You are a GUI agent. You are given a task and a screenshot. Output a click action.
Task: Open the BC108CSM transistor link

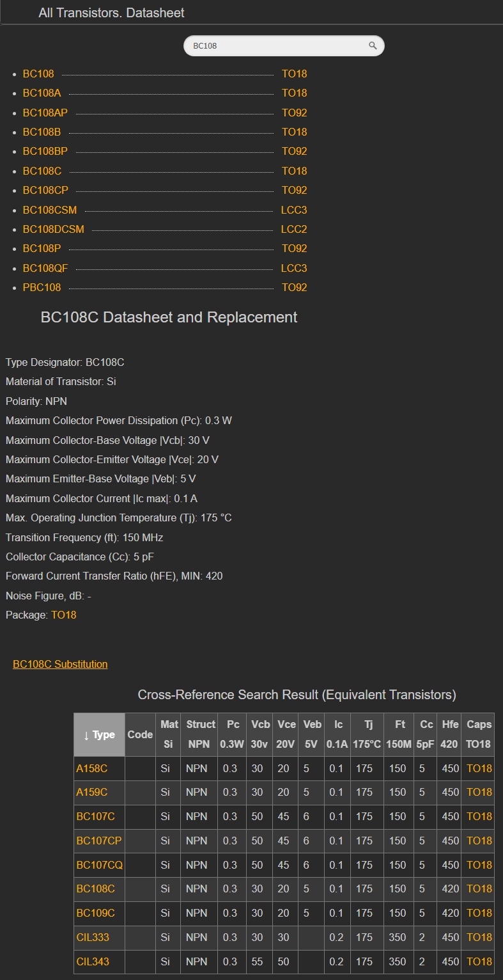[x=50, y=210]
